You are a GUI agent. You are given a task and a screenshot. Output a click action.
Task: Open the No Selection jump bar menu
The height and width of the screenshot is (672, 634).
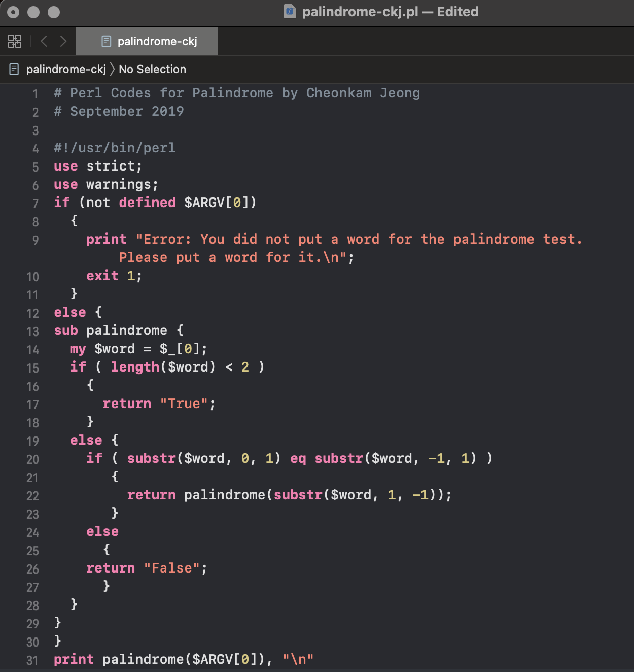pos(152,69)
